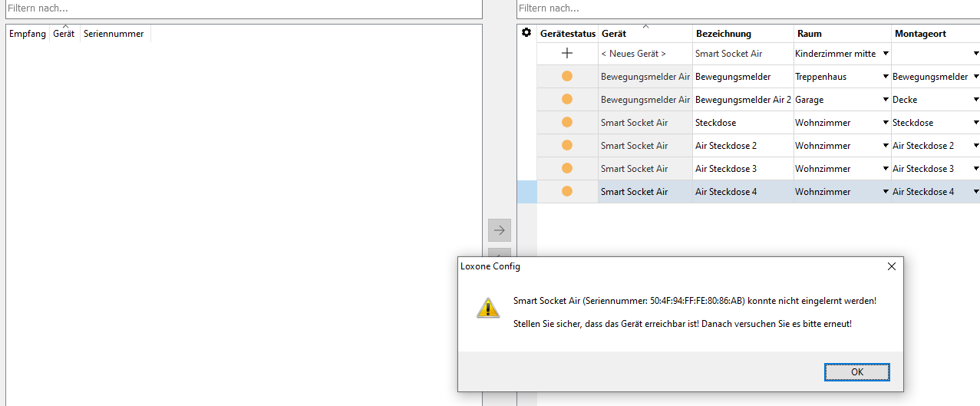Click orange status dot for Bewegungsmelder Treppenhaus
The width and height of the screenshot is (980, 406).
pyautogui.click(x=567, y=76)
